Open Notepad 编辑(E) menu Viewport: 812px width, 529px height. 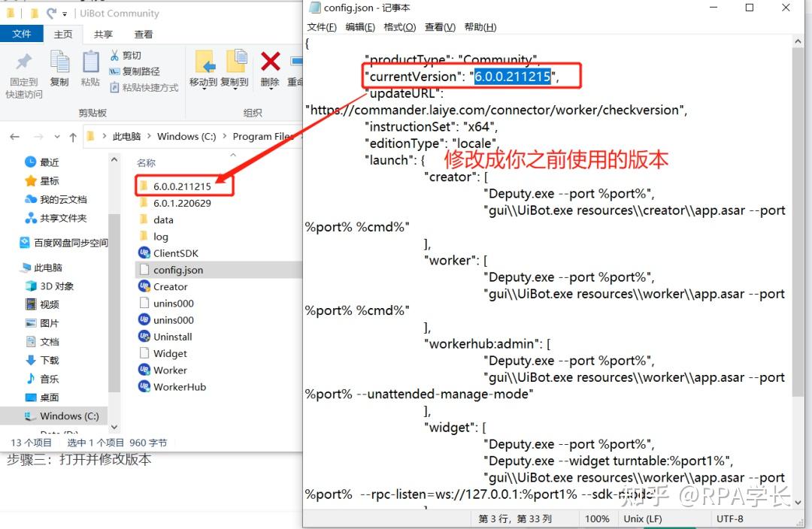point(360,27)
